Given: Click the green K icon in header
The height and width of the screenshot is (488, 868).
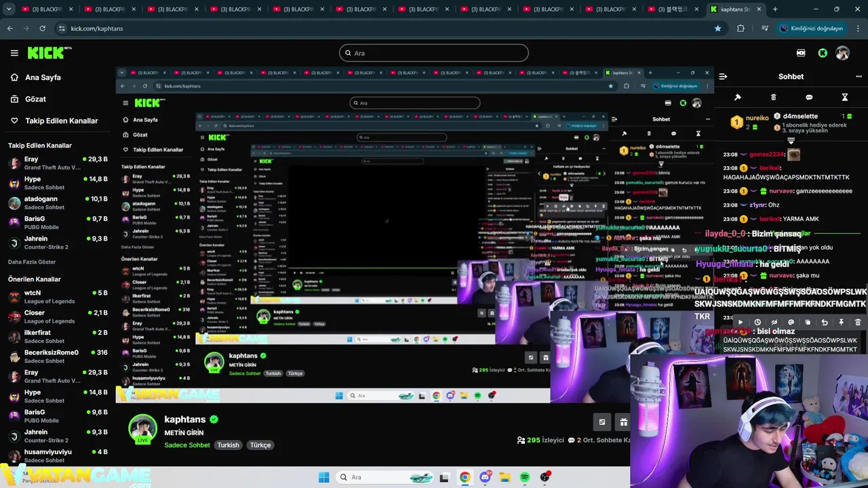Looking at the screenshot, I should pos(823,53).
